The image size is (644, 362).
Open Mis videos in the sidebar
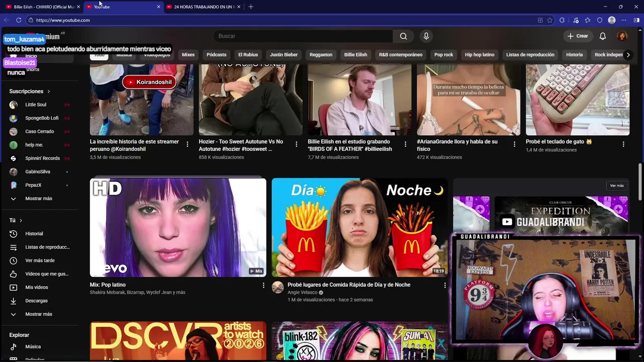point(38,288)
